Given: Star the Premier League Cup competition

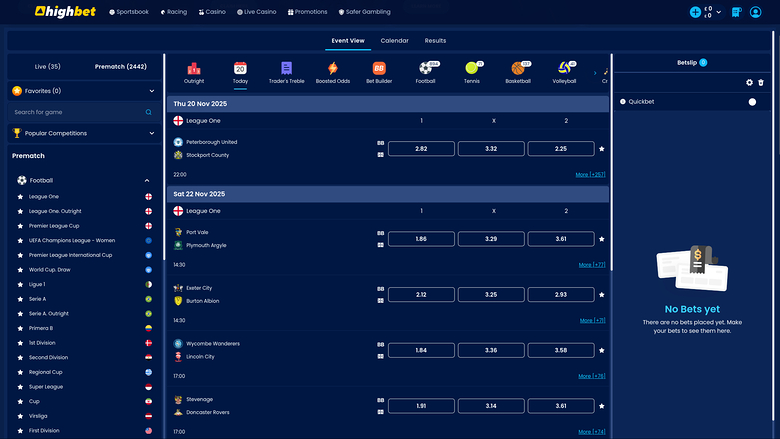Looking at the screenshot, I should [20, 226].
